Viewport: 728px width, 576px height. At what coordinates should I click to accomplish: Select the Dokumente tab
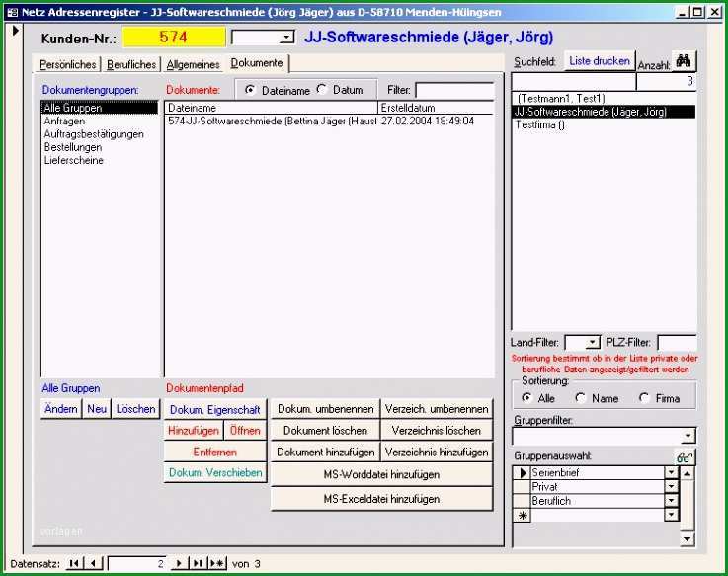coord(256,63)
